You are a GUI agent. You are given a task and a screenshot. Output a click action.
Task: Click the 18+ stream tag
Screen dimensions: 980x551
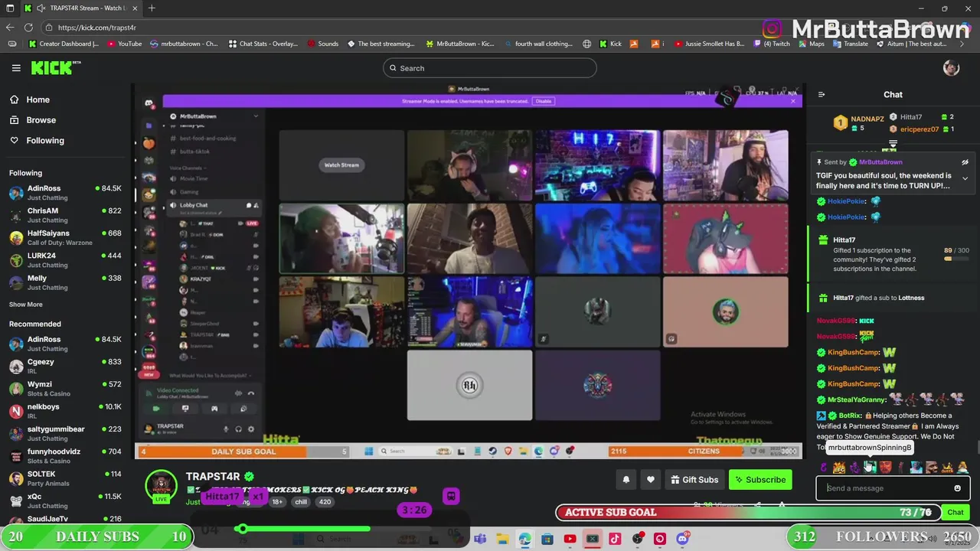click(277, 502)
